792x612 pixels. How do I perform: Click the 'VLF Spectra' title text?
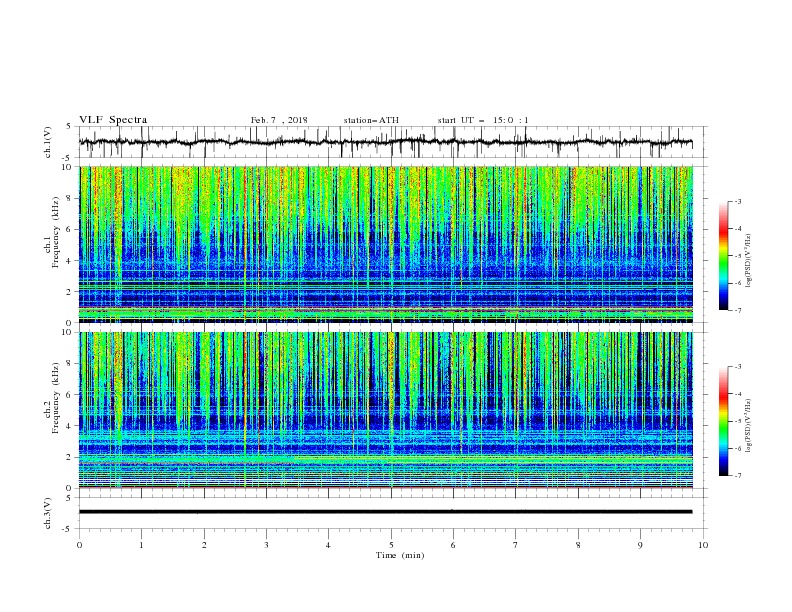coord(113,120)
